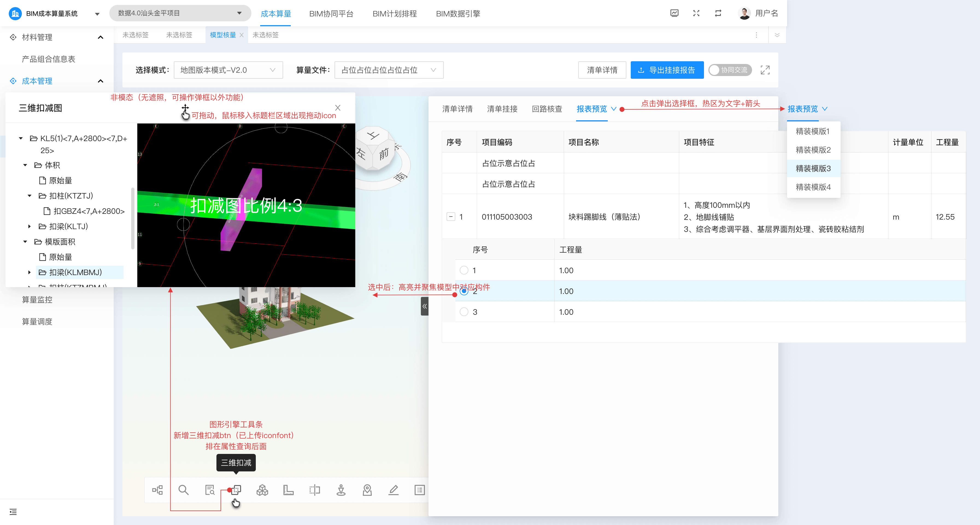Select the pencil annotate tool
980x525 pixels.
click(393, 490)
